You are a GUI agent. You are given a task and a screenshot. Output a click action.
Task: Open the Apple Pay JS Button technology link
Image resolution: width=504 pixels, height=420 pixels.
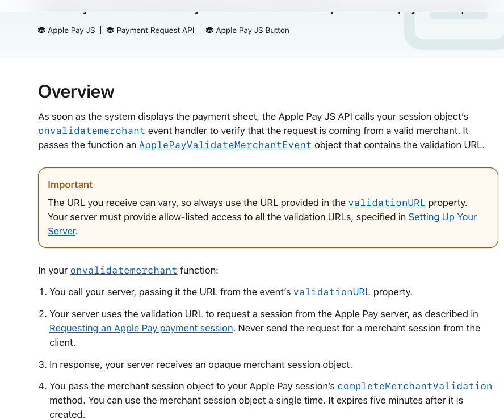253,30
